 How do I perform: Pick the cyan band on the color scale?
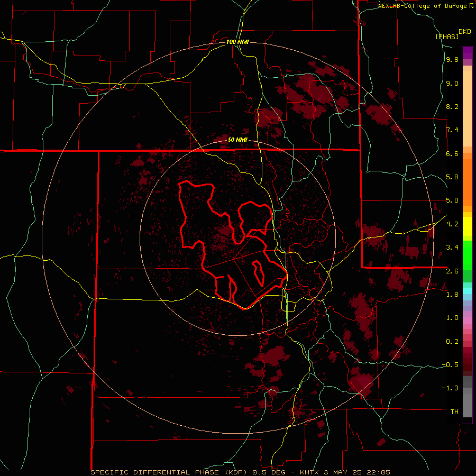(467, 290)
